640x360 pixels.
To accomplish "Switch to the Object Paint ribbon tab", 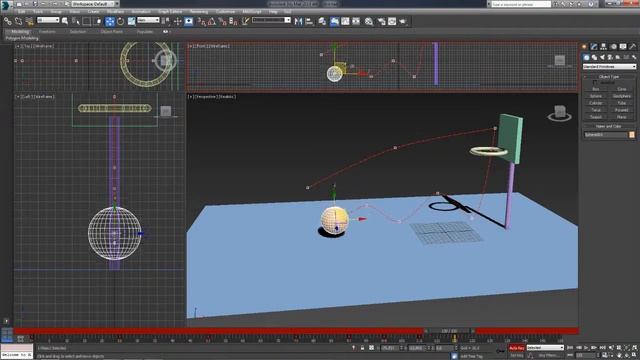I will tap(111, 31).
